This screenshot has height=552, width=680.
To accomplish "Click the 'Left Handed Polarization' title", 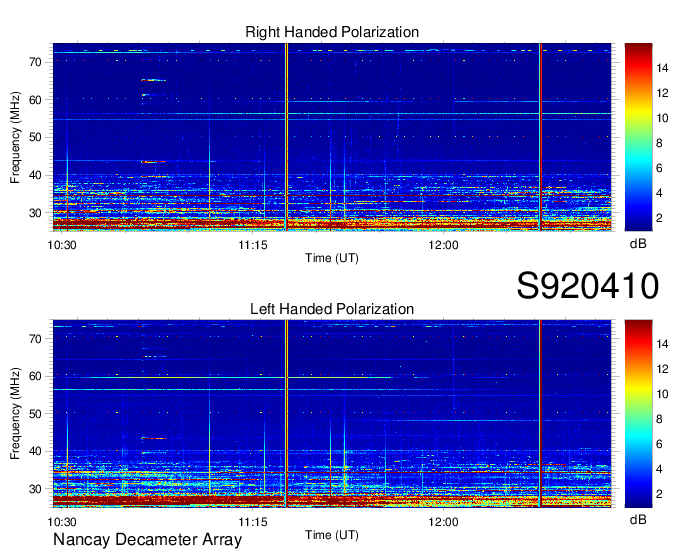I will 332,309.
